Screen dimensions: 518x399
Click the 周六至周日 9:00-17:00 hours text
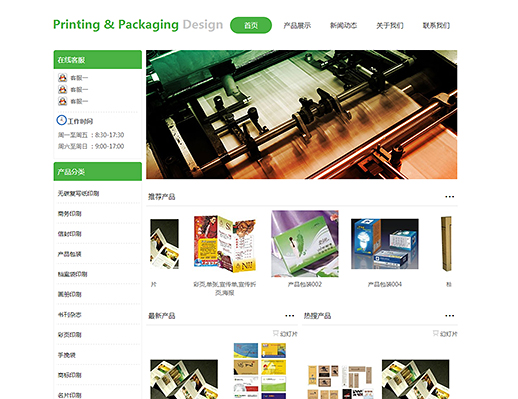(91, 146)
